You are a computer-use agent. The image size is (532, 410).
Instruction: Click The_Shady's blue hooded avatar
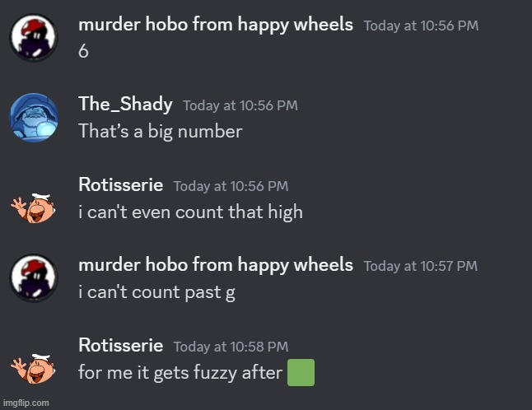tap(34, 118)
